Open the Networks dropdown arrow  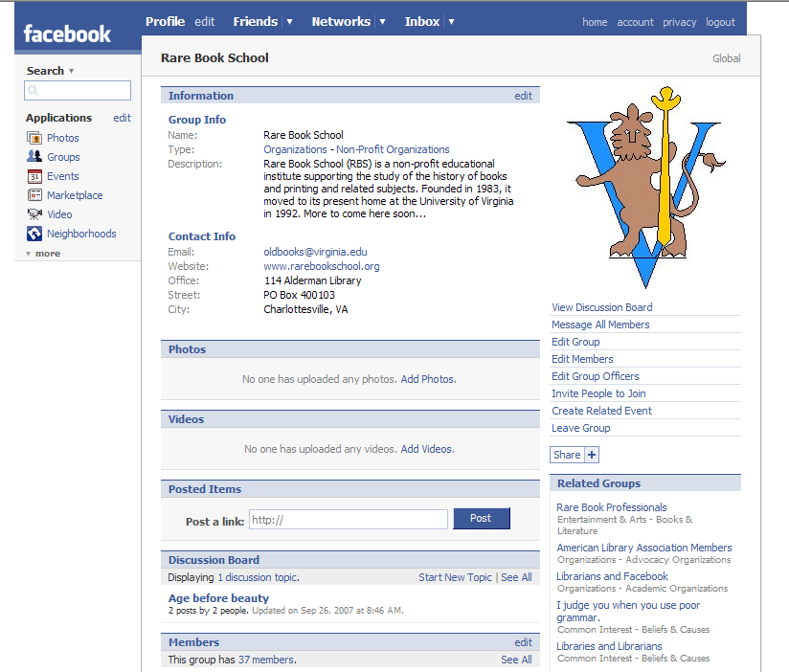click(382, 22)
